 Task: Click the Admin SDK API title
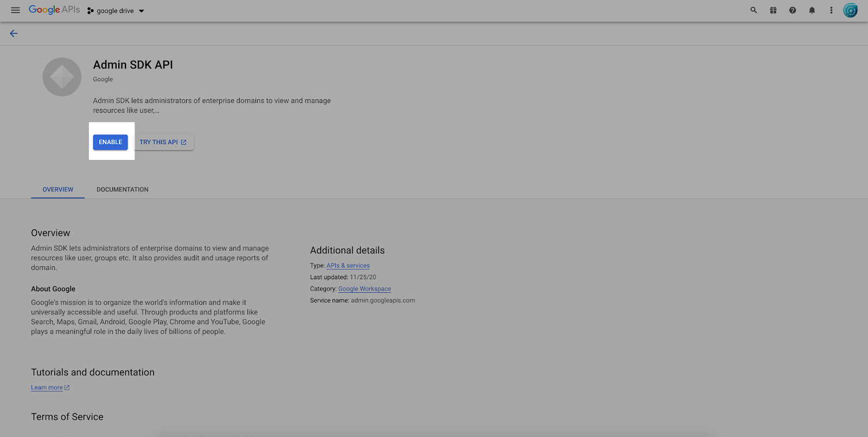133,65
